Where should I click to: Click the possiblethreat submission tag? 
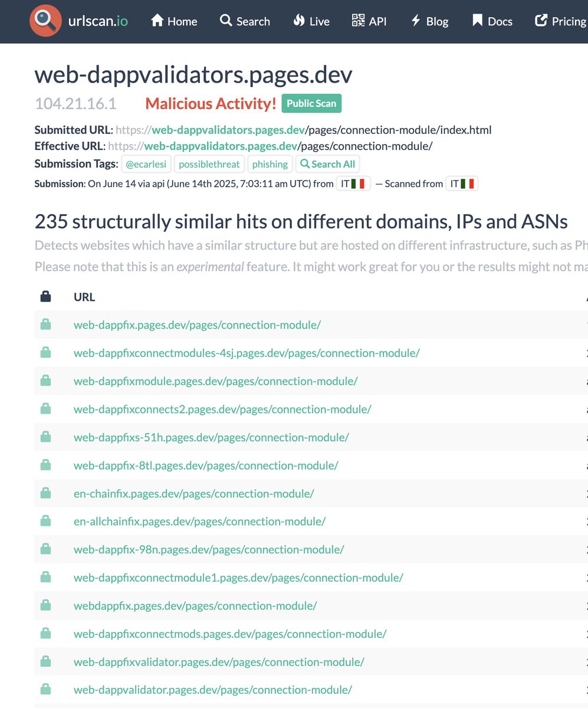click(x=211, y=164)
